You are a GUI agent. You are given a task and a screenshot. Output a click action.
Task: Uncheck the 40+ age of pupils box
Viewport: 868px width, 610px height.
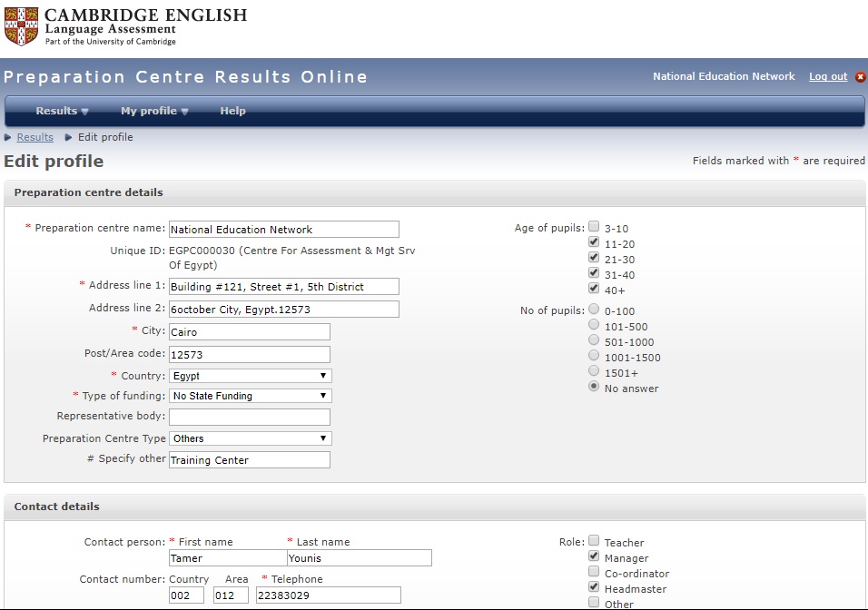[x=594, y=288]
